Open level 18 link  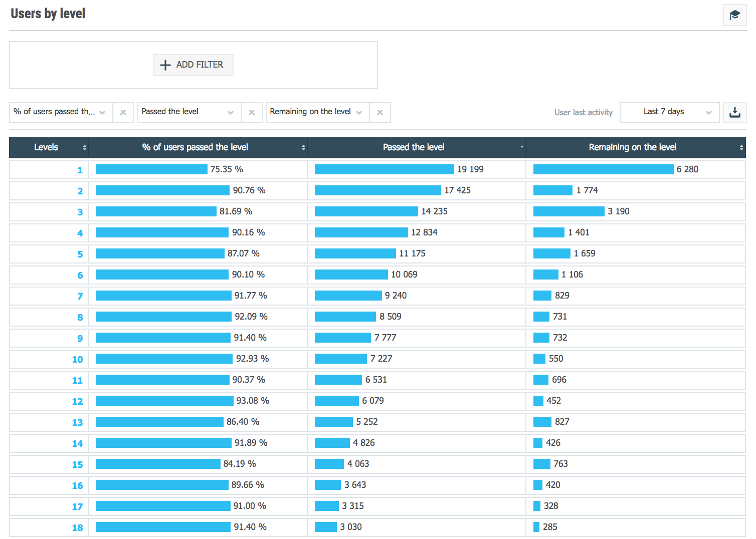[x=77, y=528]
